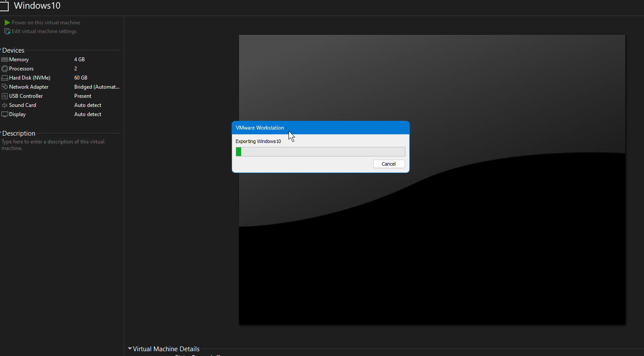The height and width of the screenshot is (356, 644).
Task: Open Edit virtual machine settings link
Action: pyautogui.click(x=44, y=31)
